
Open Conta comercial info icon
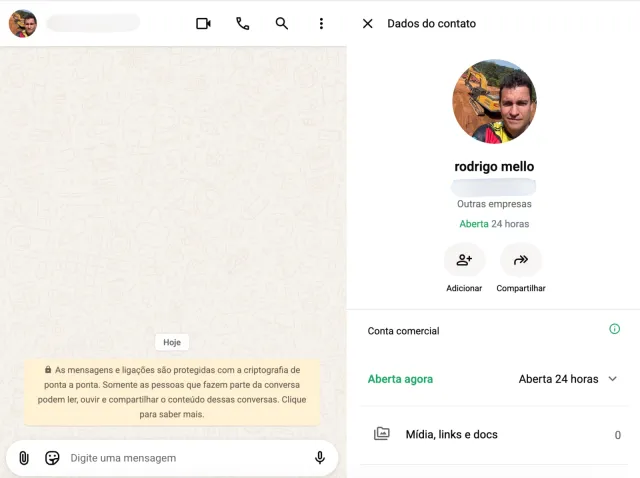tap(614, 329)
